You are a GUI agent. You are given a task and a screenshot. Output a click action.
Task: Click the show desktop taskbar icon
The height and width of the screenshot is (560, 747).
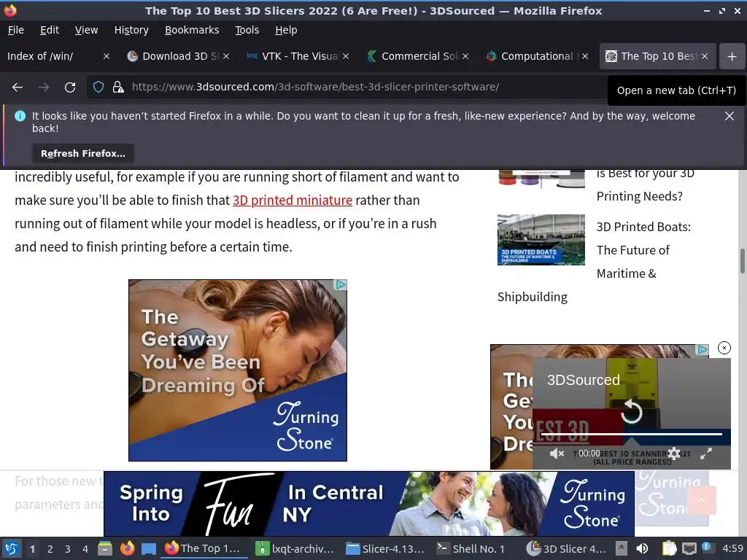(x=149, y=549)
